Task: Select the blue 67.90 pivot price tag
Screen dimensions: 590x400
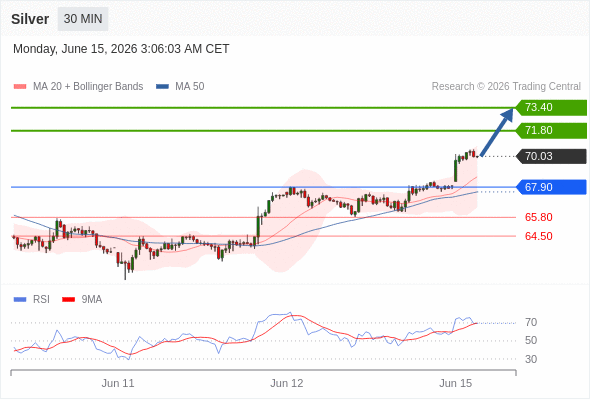Action: pyautogui.click(x=551, y=187)
